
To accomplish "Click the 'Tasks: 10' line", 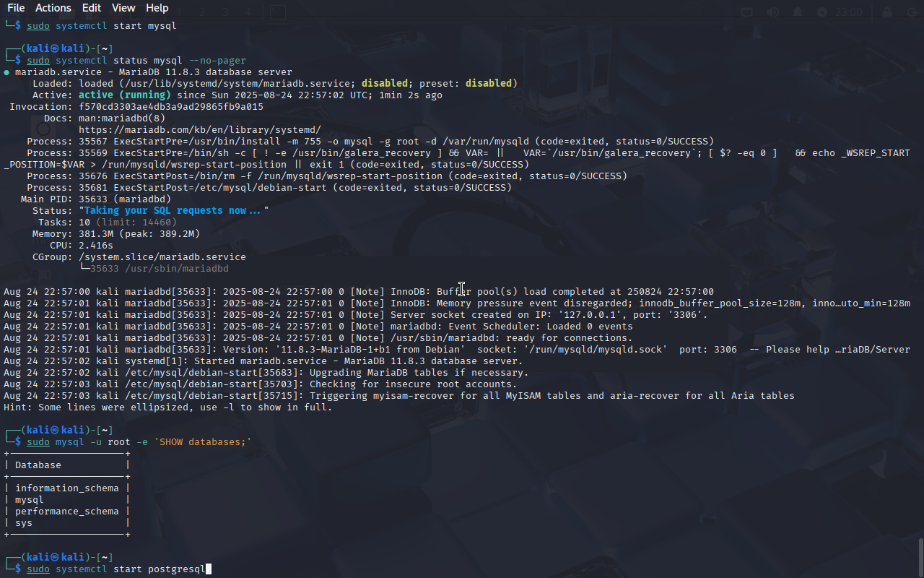I will pos(108,223).
